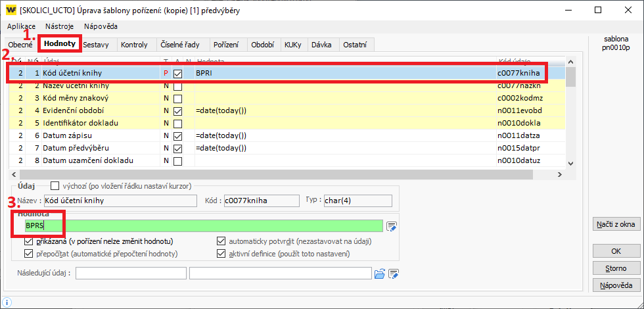Click the up arrow of the table's vertical scrollbar
This screenshot has width=644, height=309.
tap(571, 62)
